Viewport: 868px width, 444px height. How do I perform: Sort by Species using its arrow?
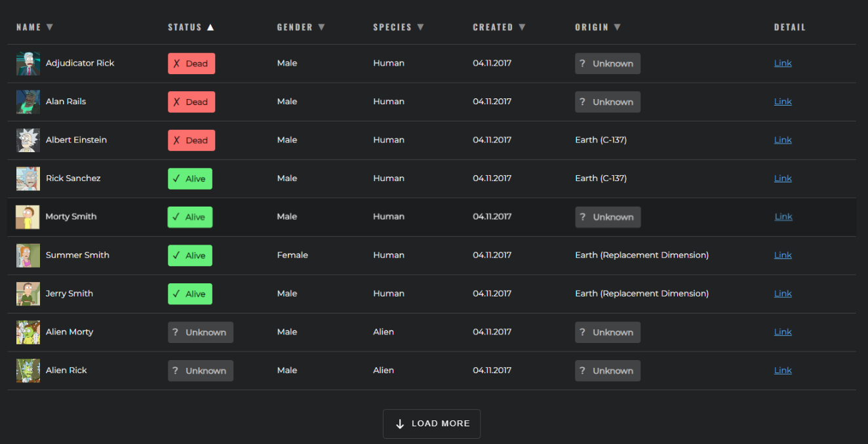[x=420, y=28]
